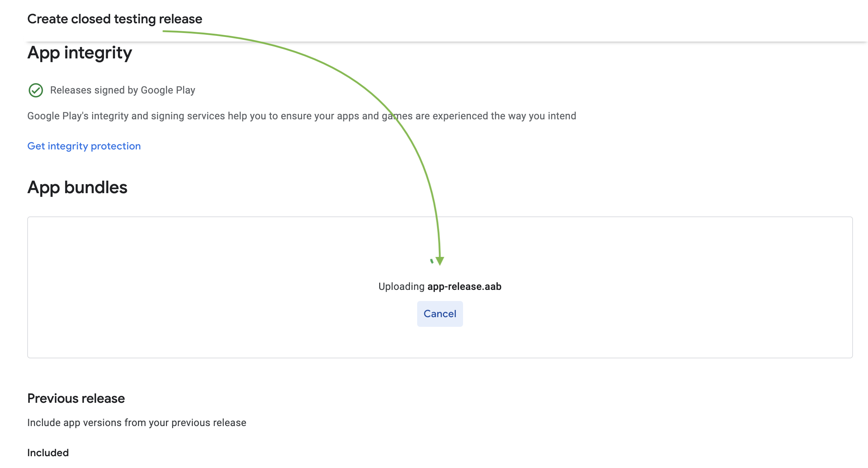Click empty area of the app bundles upload box
868x468 pixels.
[x=215, y=287]
